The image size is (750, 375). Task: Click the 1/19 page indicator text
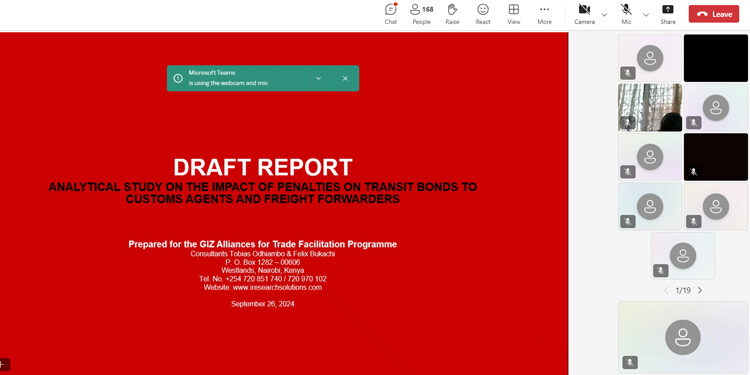pyautogui.click(x=683, y=290)
